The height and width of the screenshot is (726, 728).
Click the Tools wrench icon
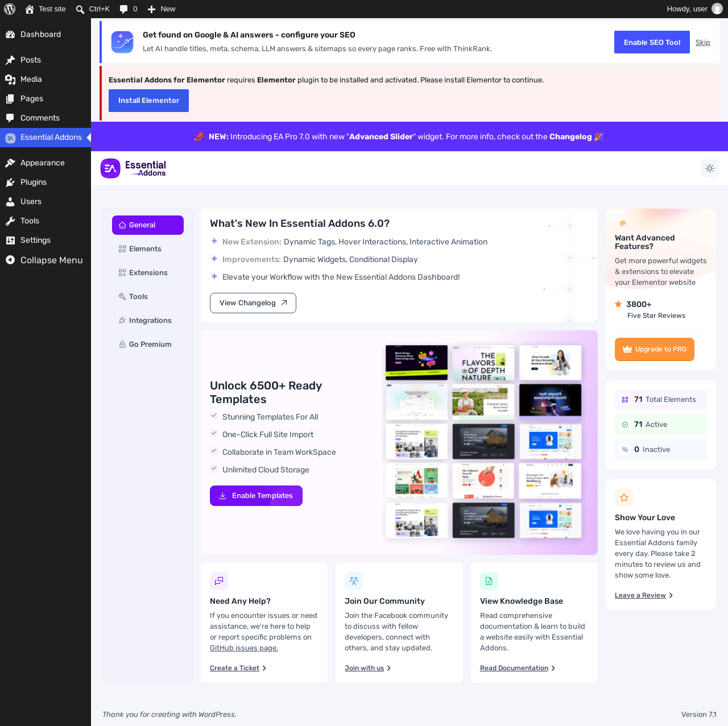click(10, 221)
